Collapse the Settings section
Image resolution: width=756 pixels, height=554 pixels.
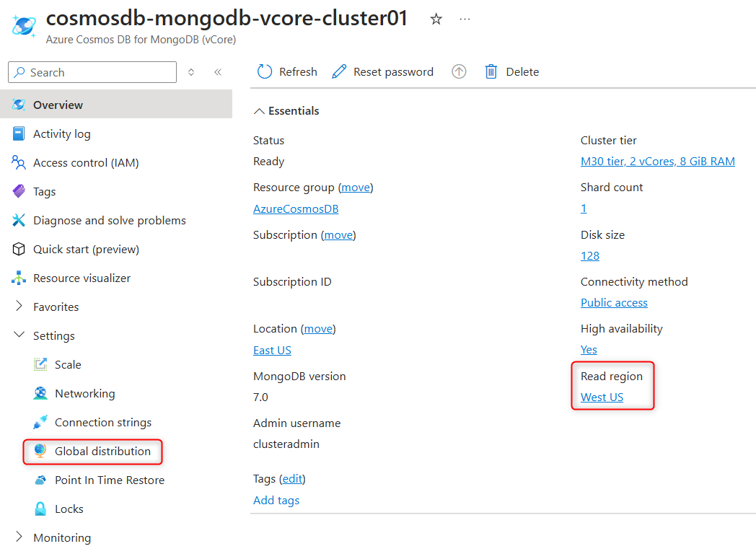pyautogui.click(x=20, y=335)
